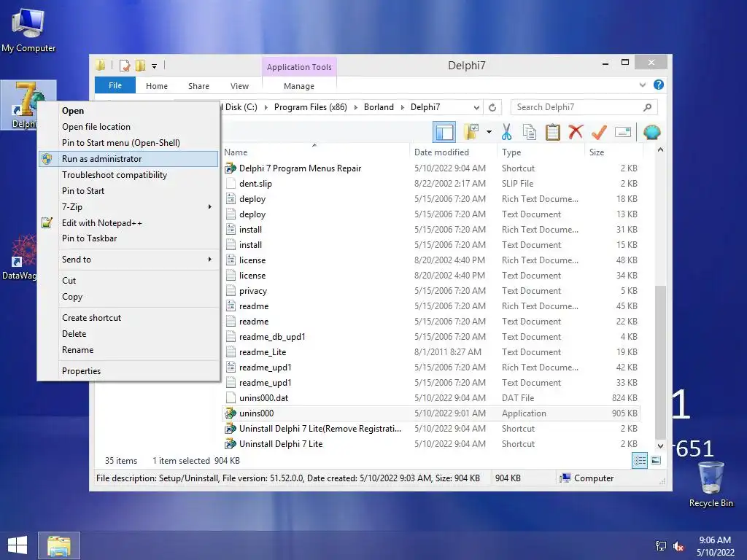The height and width of the screenshot is (560, 747).
Task: Choose Pin to Taskbar entry
Action: [128, 238]
